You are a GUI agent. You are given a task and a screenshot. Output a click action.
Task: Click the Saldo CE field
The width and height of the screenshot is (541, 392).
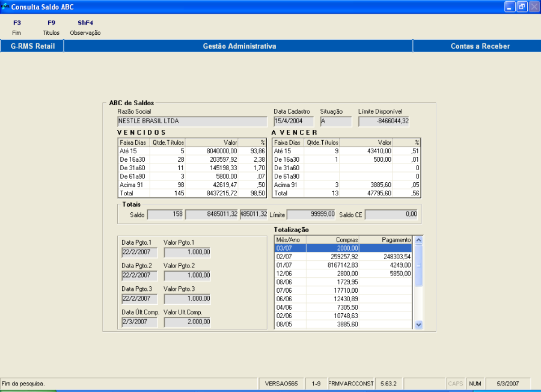(391, 214)
